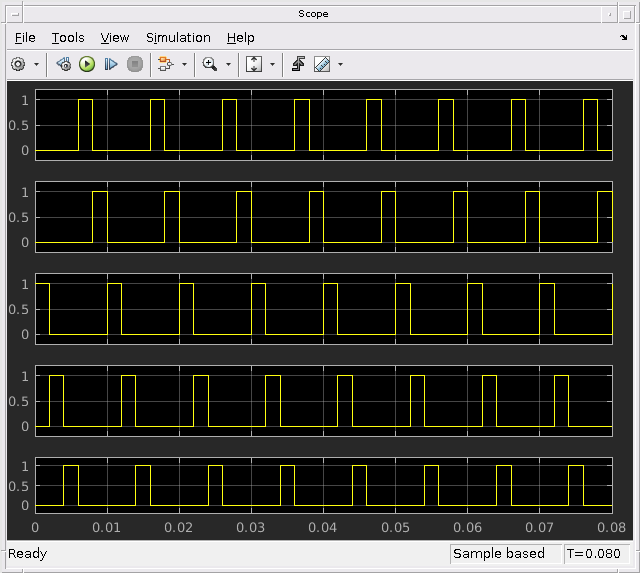Click the Stop simulation button
The image size is (640, 573).
[135, 64]
